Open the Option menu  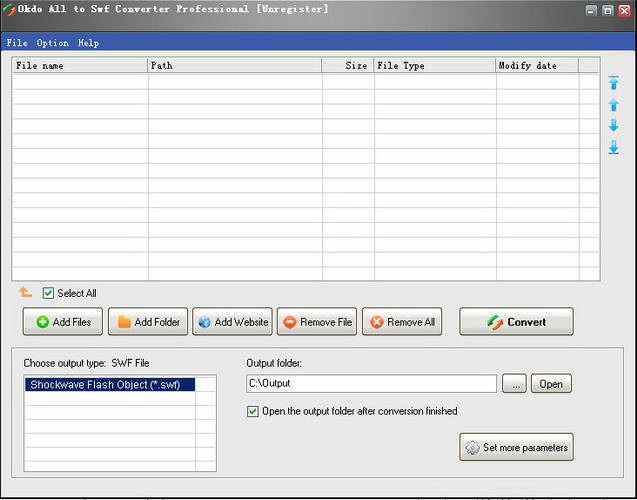pos(52,43)
